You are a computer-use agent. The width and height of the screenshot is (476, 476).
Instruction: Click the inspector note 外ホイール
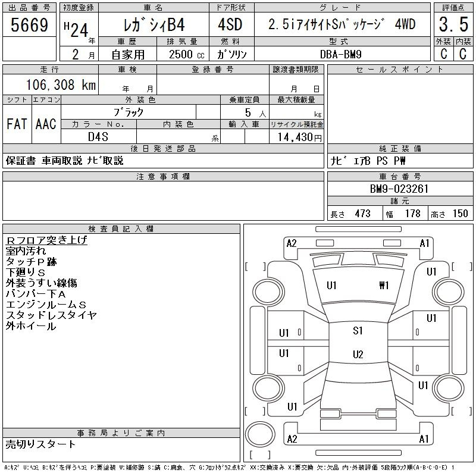pos(31,326)
